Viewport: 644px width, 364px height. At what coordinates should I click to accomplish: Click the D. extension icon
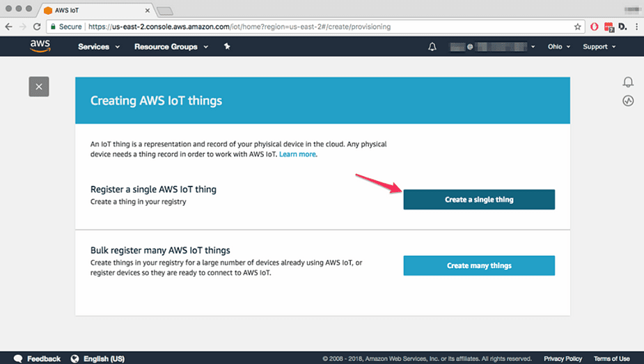click(622, 26)
